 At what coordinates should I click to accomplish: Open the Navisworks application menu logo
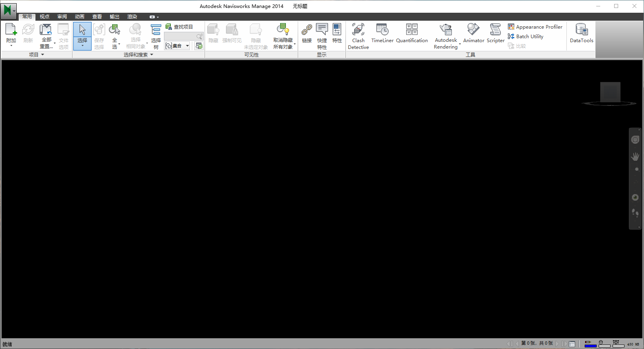pos(8,11)
